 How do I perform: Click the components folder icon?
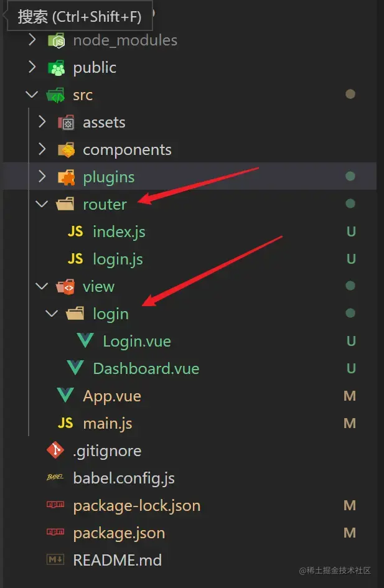67,150
